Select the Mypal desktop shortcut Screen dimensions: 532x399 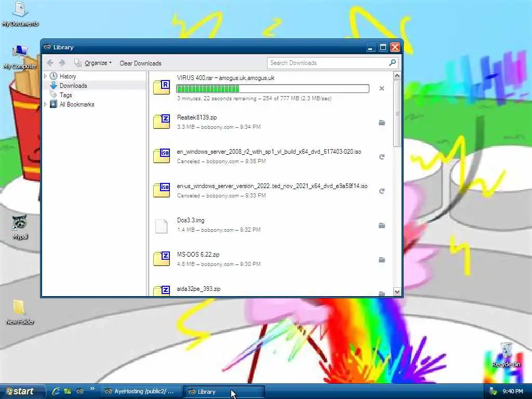(x=20, y=227)
